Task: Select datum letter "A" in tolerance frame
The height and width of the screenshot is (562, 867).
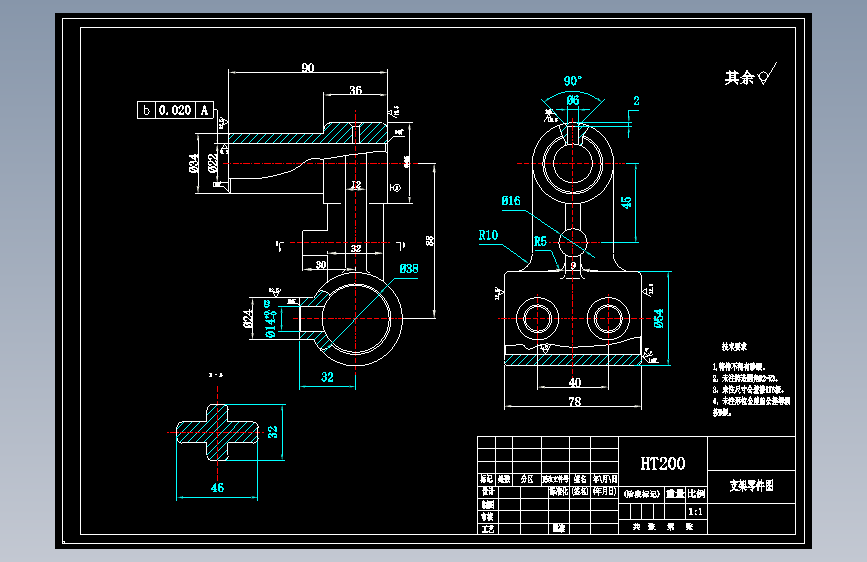Action: click(x=204, y=110)
